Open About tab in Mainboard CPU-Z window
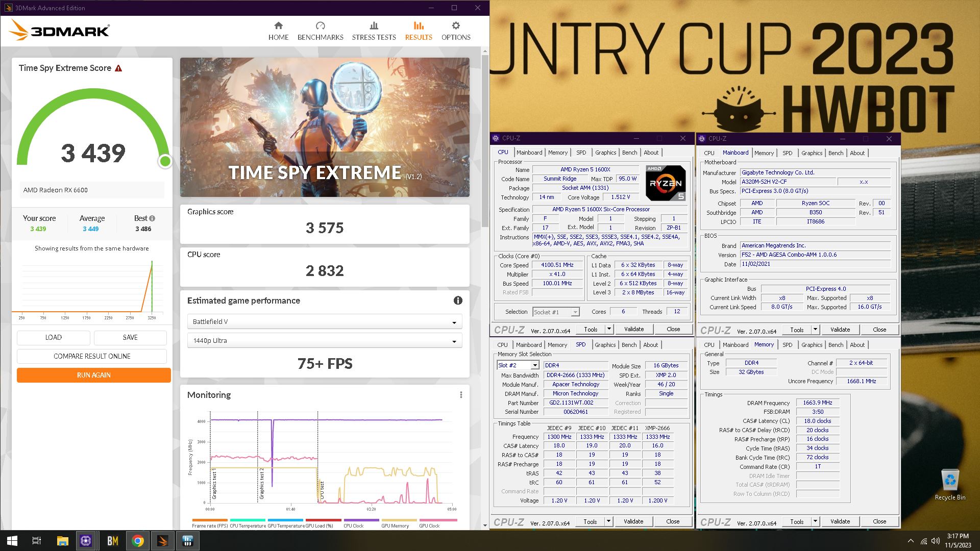The width and height of the screenshot is (980, 551). pos(857,153)
